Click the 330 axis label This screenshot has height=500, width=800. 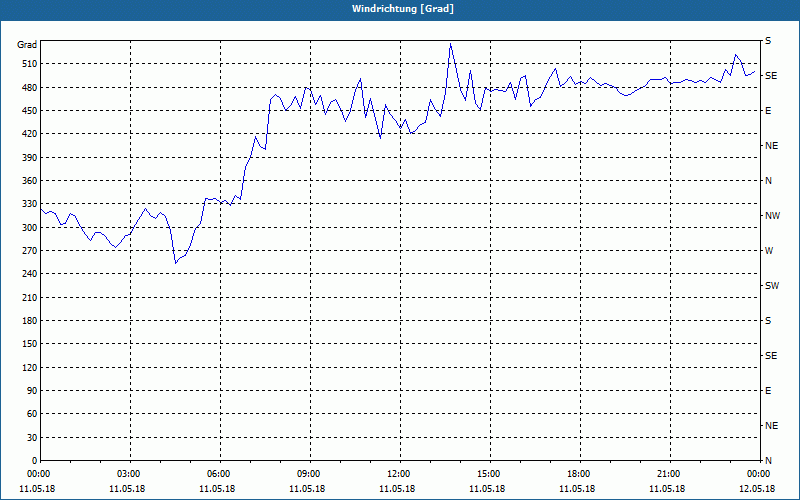(30, 204)
